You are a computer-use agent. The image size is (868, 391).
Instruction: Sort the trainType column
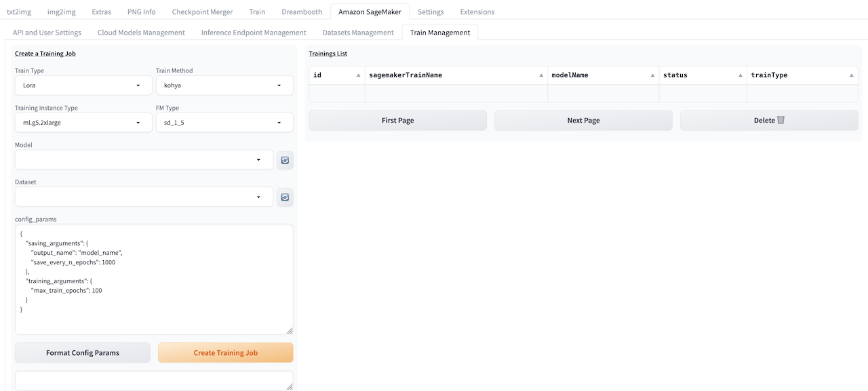point(852,75)
